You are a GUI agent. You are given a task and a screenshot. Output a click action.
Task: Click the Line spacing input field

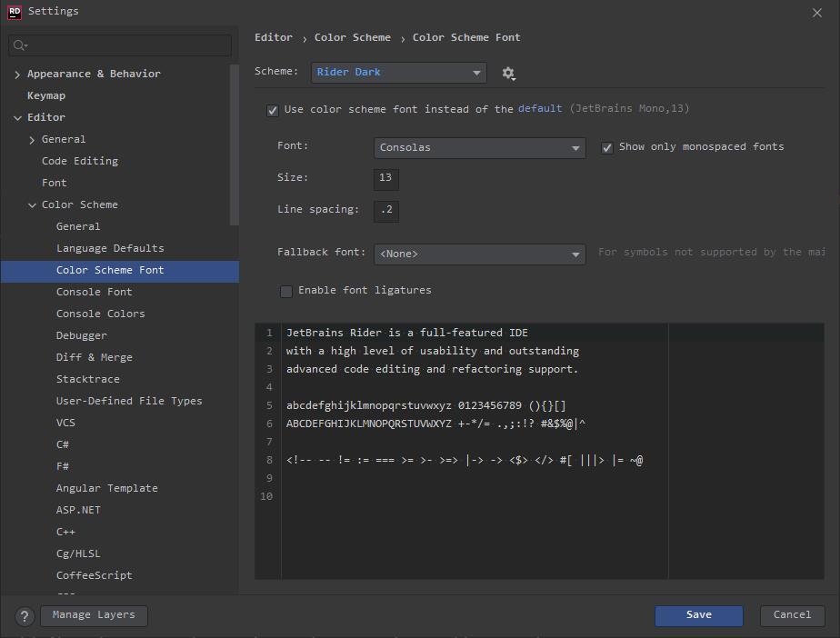point(385,210)
